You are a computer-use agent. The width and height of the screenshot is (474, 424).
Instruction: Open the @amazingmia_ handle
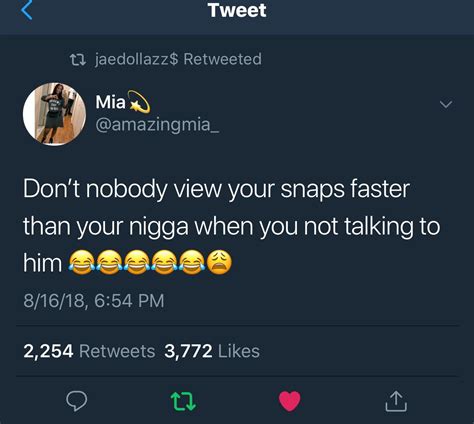tap(157, 125)
